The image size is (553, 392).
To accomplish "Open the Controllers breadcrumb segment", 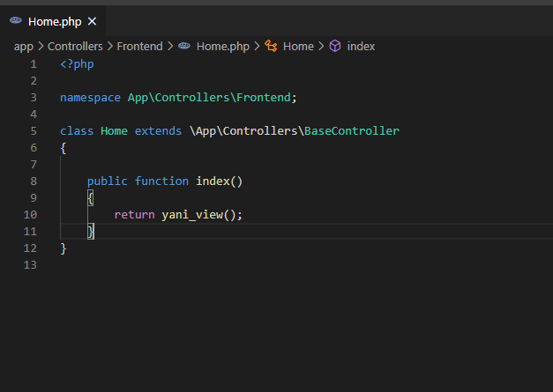I will pos(75,46).
